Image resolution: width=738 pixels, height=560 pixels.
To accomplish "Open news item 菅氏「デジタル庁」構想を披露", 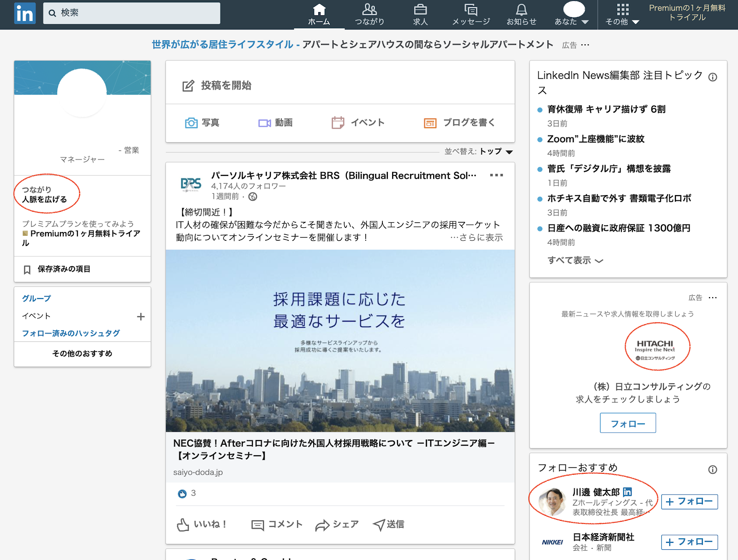I will coord(609,168).
